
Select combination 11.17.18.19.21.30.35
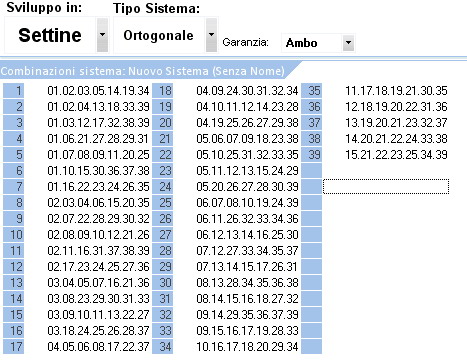396,91
